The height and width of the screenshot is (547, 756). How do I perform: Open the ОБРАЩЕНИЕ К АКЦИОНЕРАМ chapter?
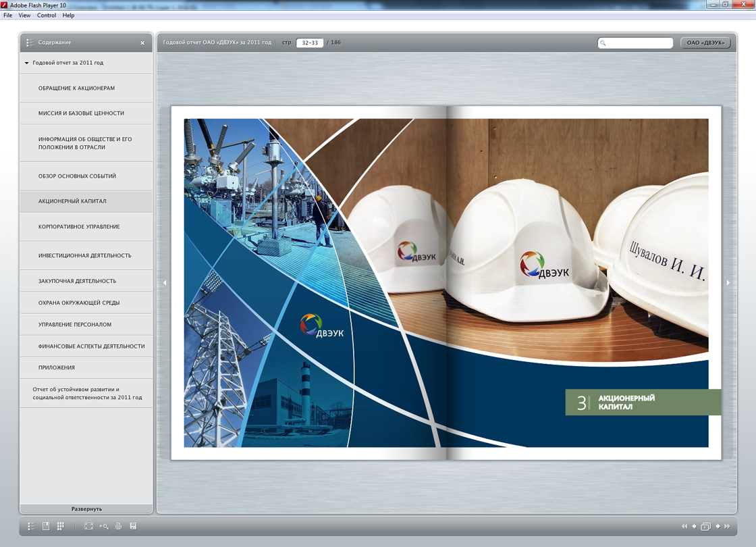tap(86, 88)
